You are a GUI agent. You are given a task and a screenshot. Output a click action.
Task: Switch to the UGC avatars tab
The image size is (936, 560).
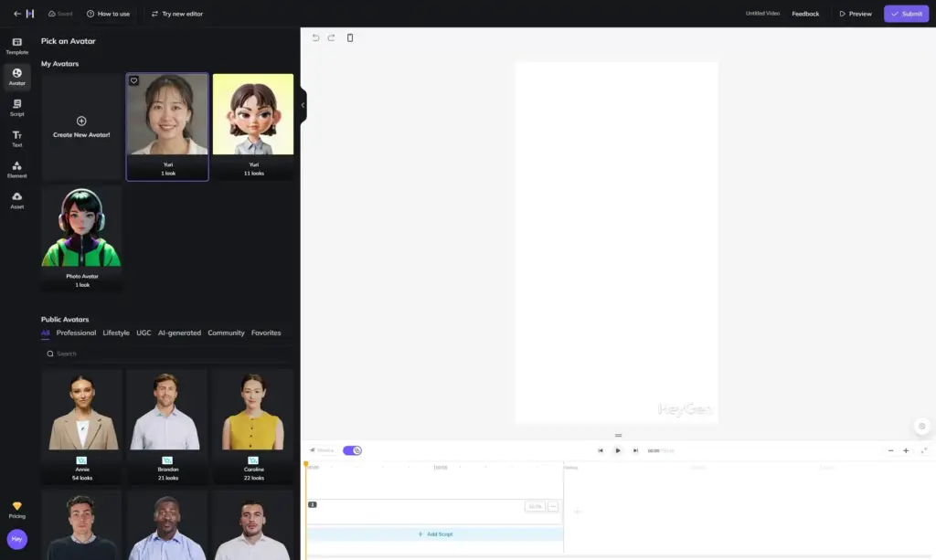(144, 333)
